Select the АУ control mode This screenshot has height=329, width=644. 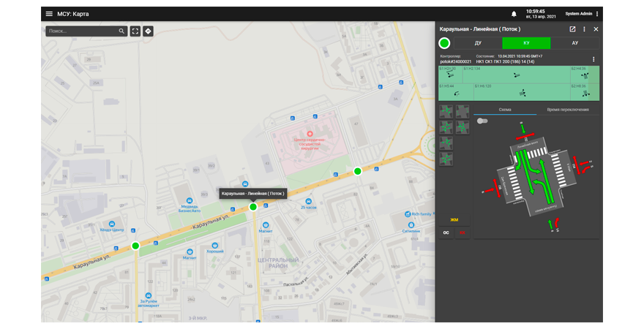(x=574, y=43)
